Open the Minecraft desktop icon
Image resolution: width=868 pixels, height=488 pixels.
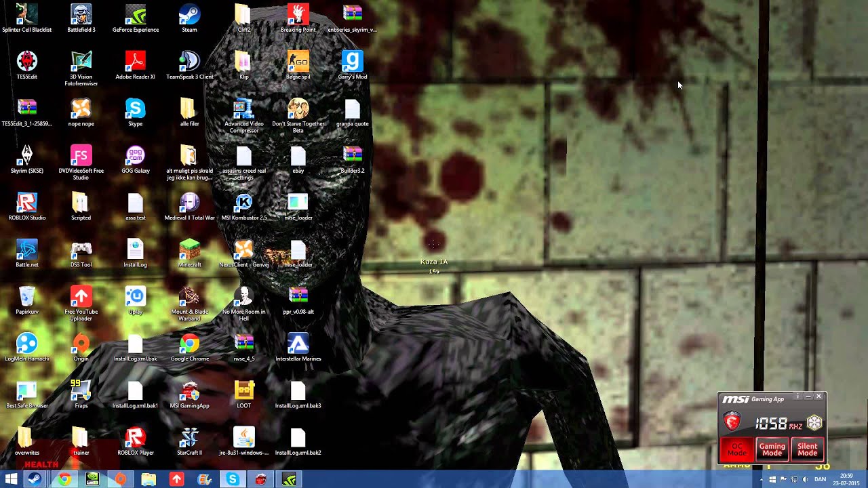[189, 252]
